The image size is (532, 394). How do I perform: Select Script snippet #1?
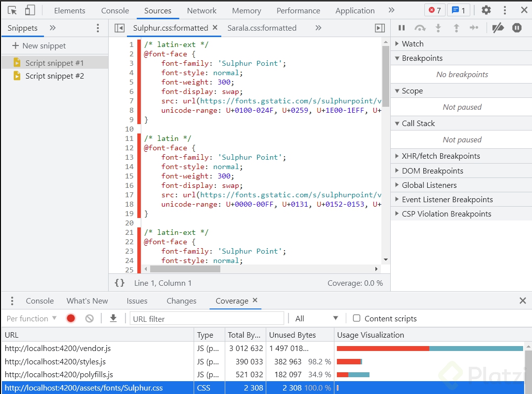point(55,63)
